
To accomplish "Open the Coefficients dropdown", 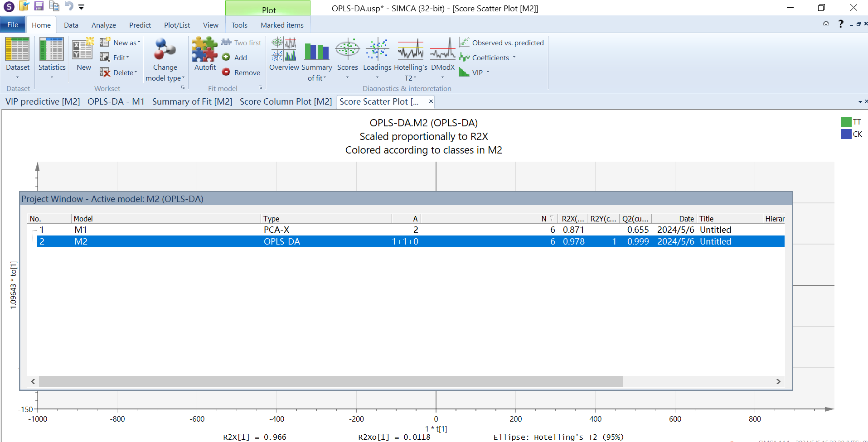I will 514,58.
